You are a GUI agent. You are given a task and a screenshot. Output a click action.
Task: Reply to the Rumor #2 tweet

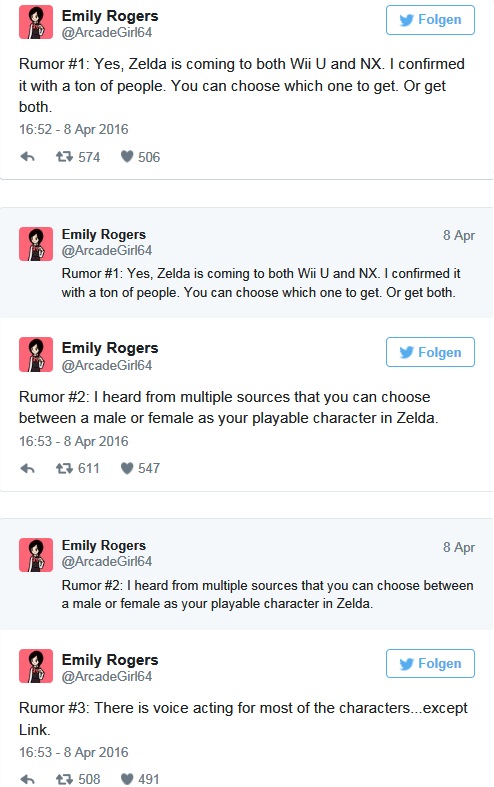(28, 468)
